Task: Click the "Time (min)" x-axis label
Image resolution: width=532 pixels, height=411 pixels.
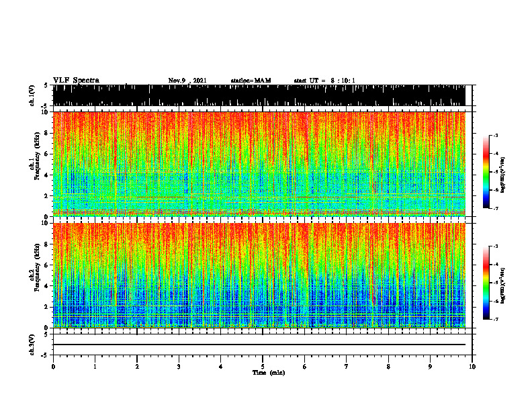Action: [269, 373]
